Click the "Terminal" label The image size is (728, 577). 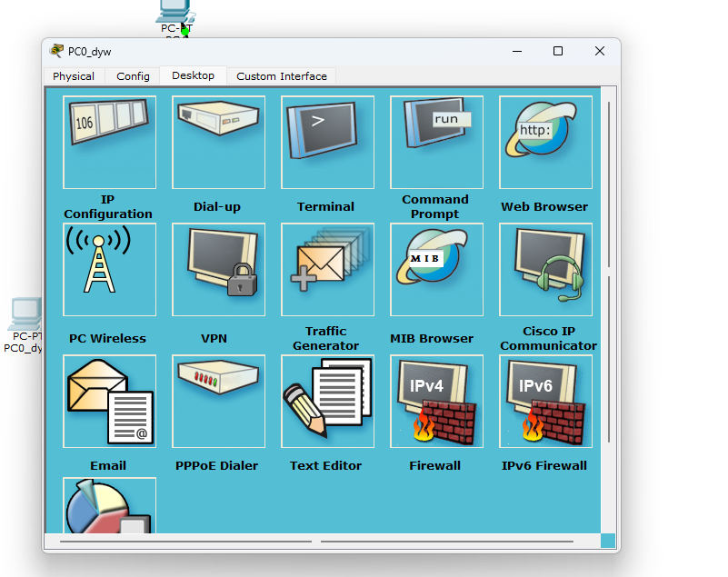point(325,206)
